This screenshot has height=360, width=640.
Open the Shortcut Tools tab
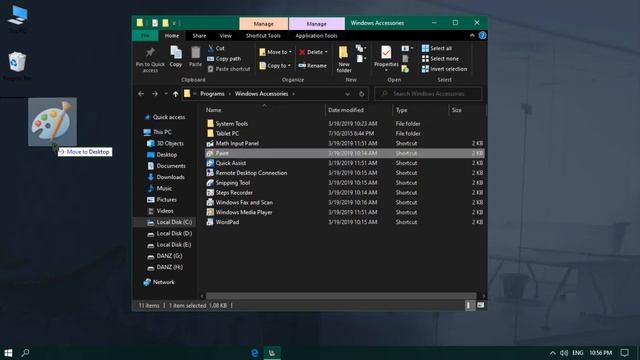[x=263, y=36]
